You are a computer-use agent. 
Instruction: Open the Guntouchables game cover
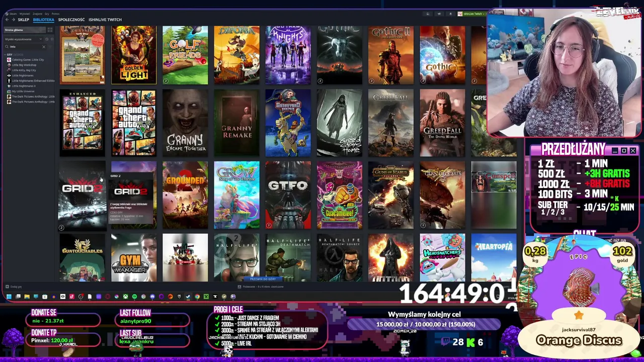pos(82,257)
